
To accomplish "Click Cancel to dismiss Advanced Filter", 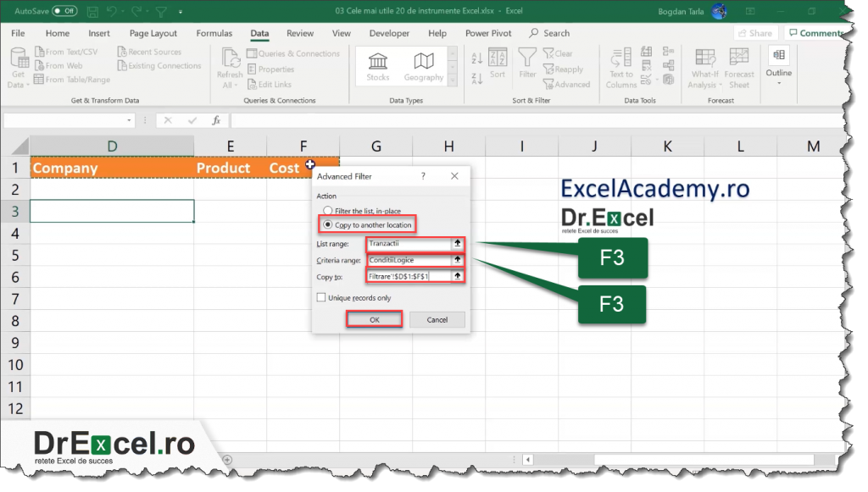I will [x=437, y=319].
